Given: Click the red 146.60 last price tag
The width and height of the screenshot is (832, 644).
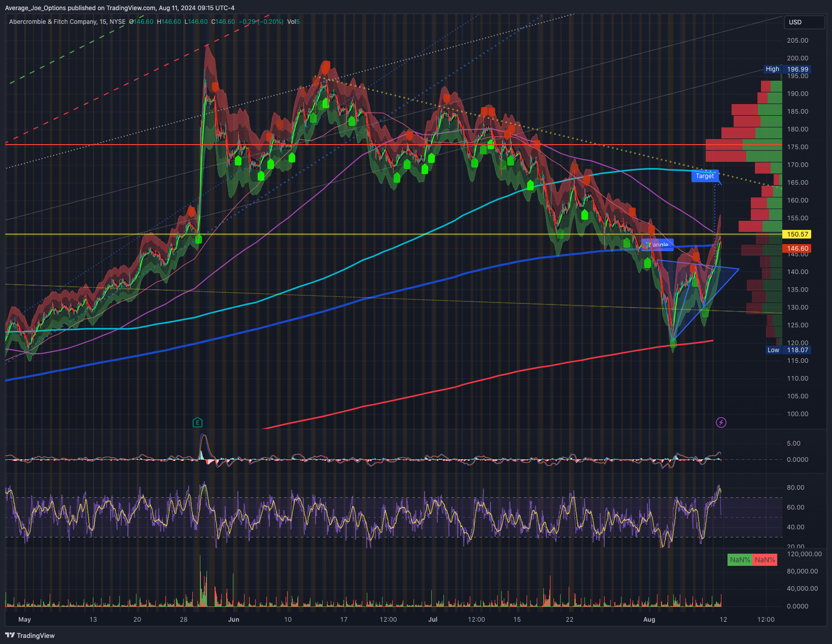Looking at the screenshot, I should pos(798,249).
